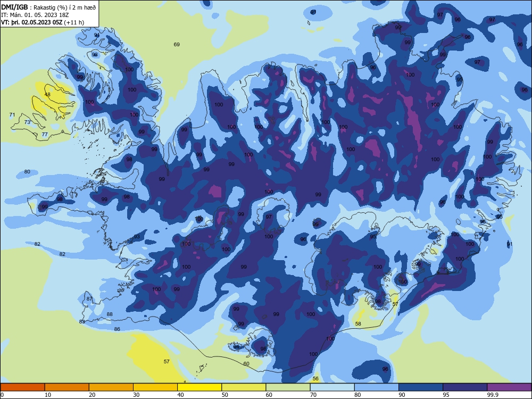Click the pale blue 70–80 legend swatch
This screenshot has height=399, width=532.
click(x=332, y=387)
